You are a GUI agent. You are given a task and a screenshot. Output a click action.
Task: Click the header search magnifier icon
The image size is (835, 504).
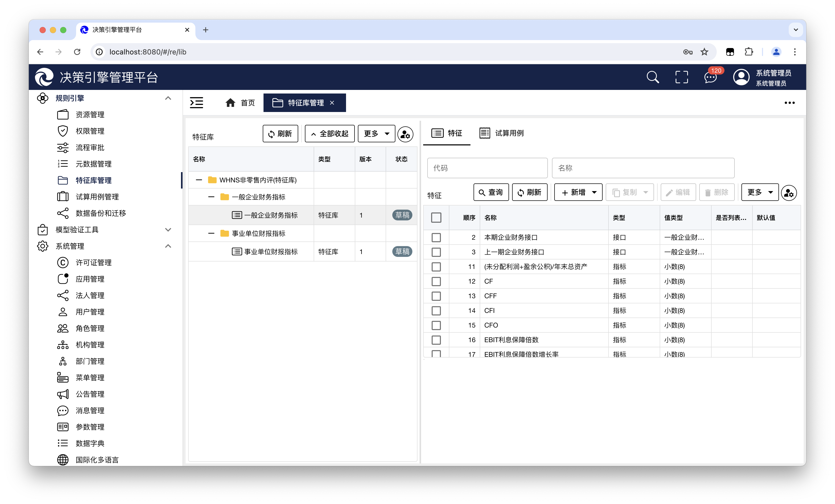click(652, 77)
